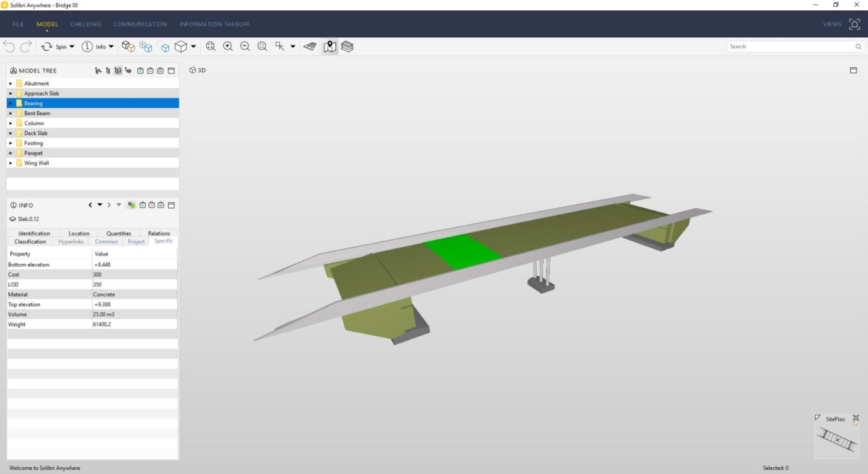Click the Zoom Out magnifier icon

[245, 47]
